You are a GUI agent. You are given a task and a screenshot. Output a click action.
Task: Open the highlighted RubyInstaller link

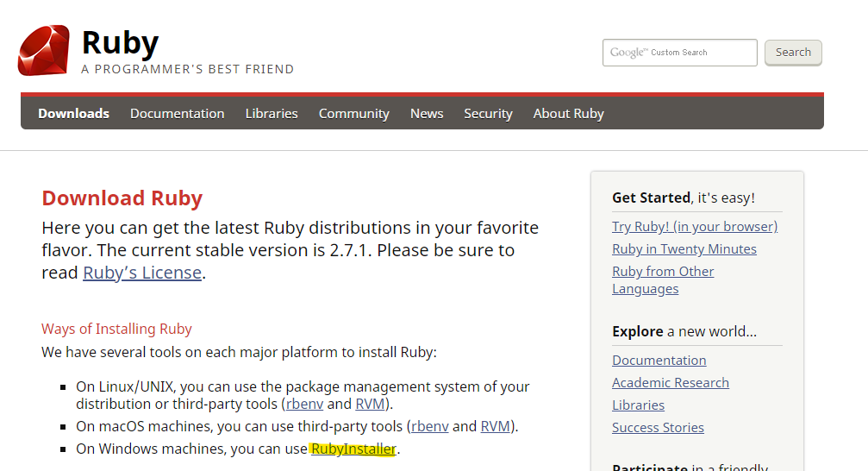coord(353,449)
